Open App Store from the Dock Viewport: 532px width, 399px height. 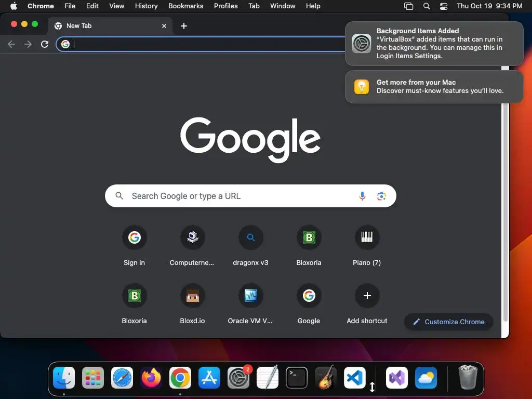(209, 378)
